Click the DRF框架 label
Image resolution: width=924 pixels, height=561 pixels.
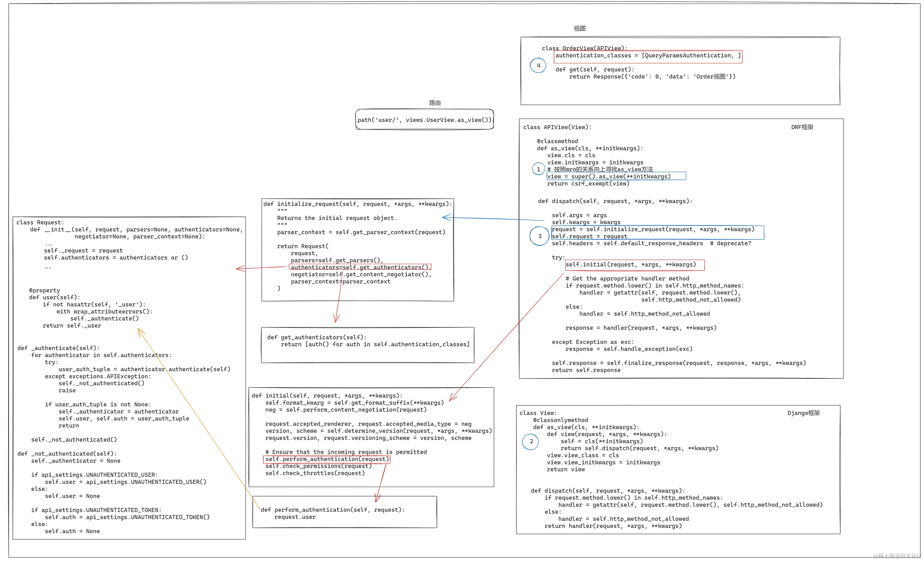(x=802, y=127)
